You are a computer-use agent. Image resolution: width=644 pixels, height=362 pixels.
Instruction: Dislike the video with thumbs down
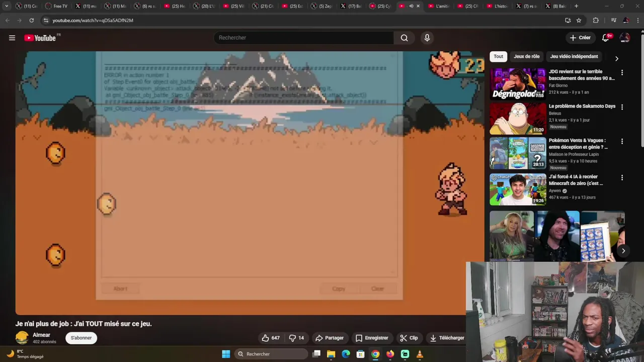coord(296,338)
